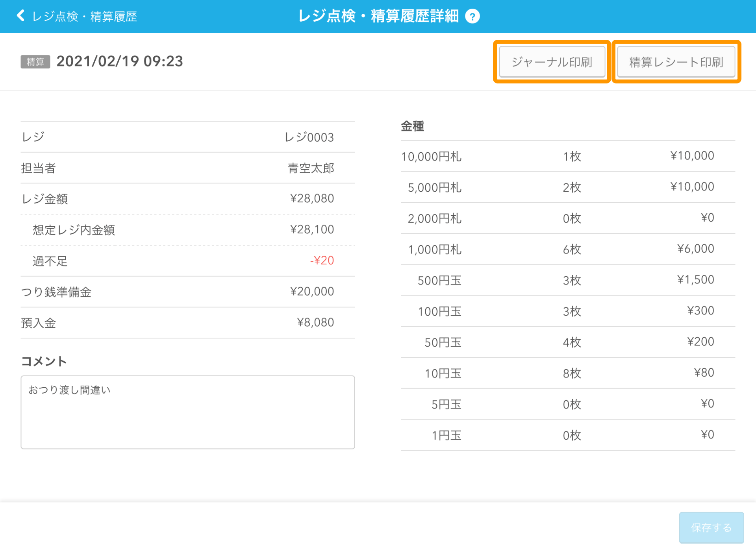Click the レジ金額 value ¥28,080
The image size is (756, 551).
312,198
